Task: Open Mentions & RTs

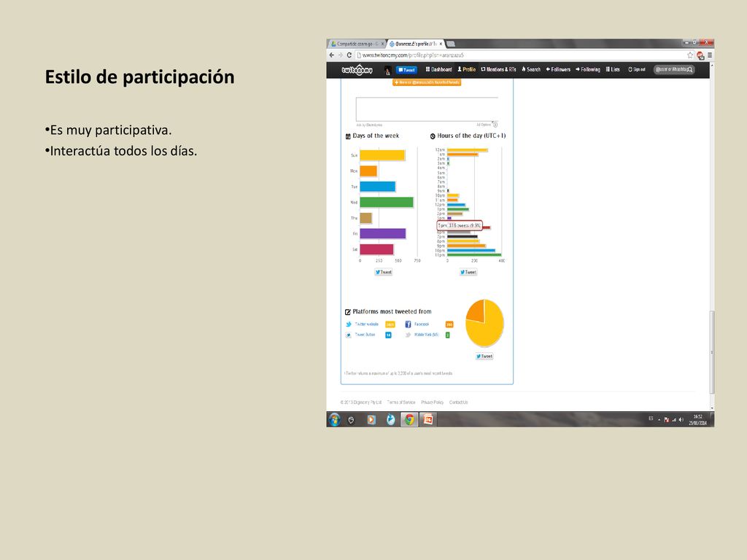Action: pyautogui.click(x=498, y=69)
